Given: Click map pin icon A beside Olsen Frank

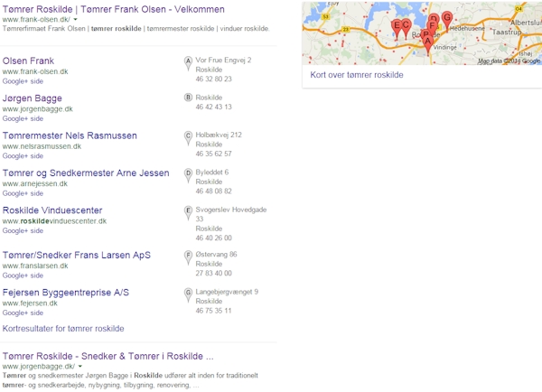Looking at the screenshot, I should click(188, 63).
